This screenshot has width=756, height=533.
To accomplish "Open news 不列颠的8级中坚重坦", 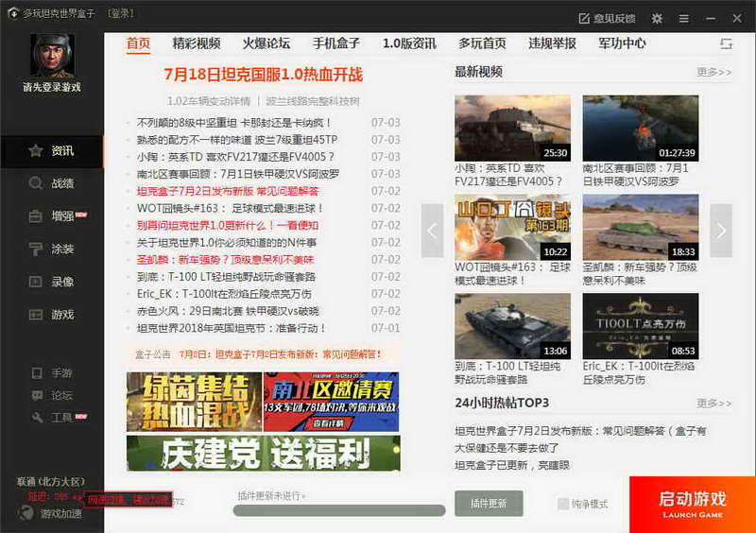I will [234, 123].
